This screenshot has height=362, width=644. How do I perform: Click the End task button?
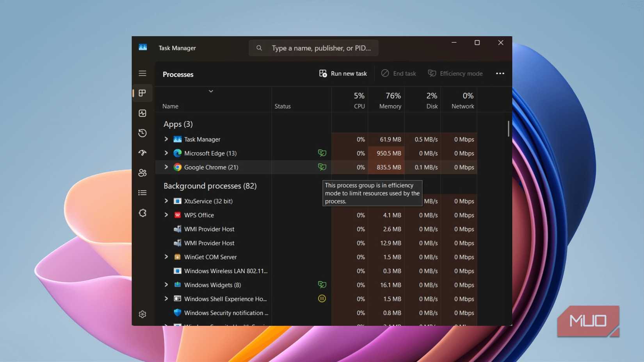398,73
